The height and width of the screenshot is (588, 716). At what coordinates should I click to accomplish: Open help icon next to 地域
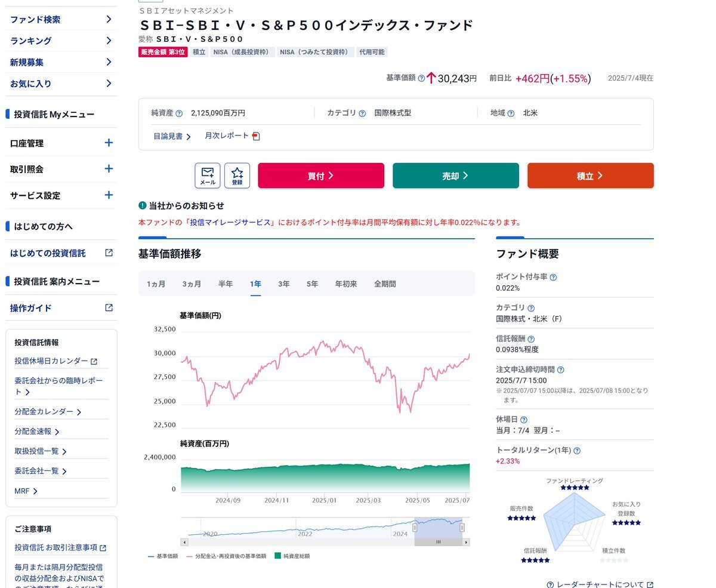(x=511, y=113)
